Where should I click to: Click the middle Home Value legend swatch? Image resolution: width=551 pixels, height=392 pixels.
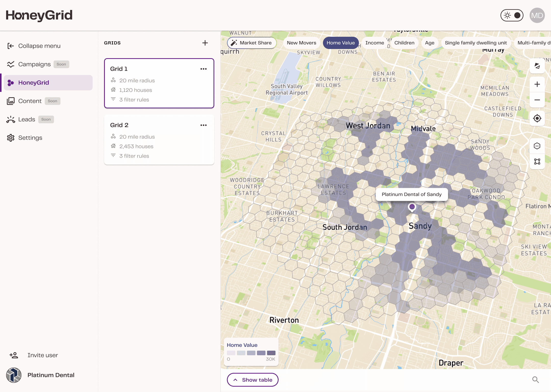tap(251, 353)
